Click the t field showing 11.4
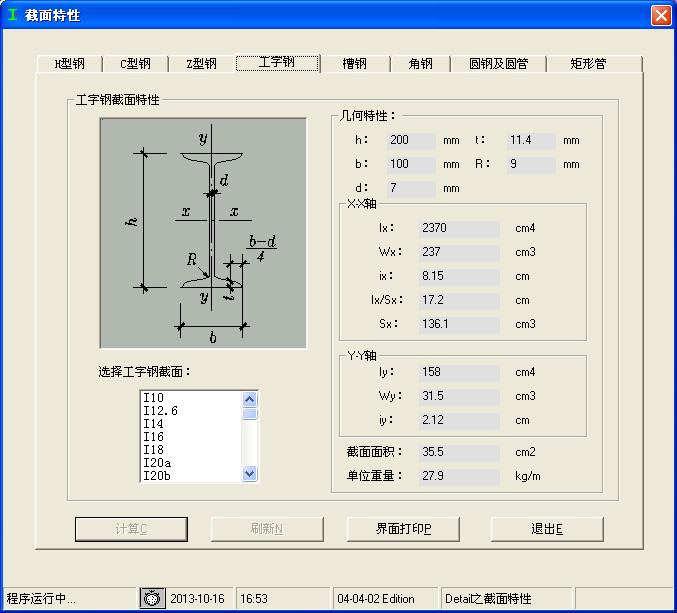 tap(531, 140)
